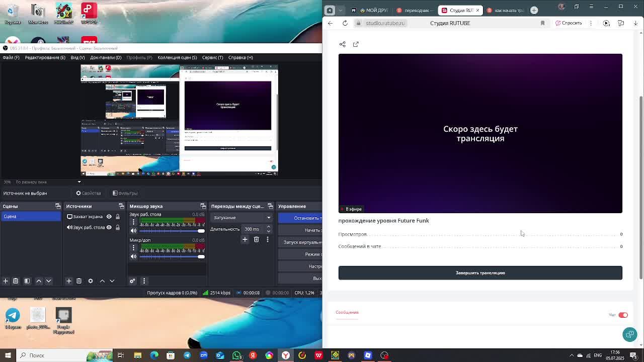Open Telegram desktop shortcut

coord(13,318)
